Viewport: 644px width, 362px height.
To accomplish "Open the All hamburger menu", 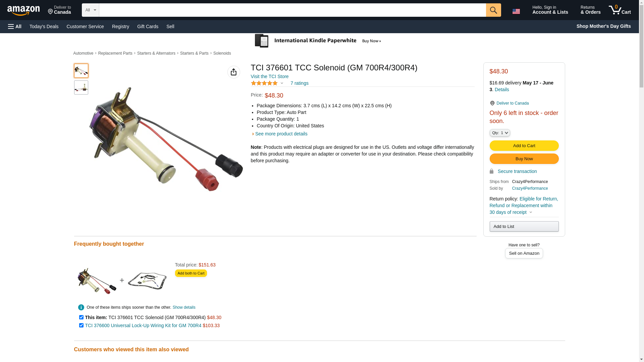I will point(15,26).
